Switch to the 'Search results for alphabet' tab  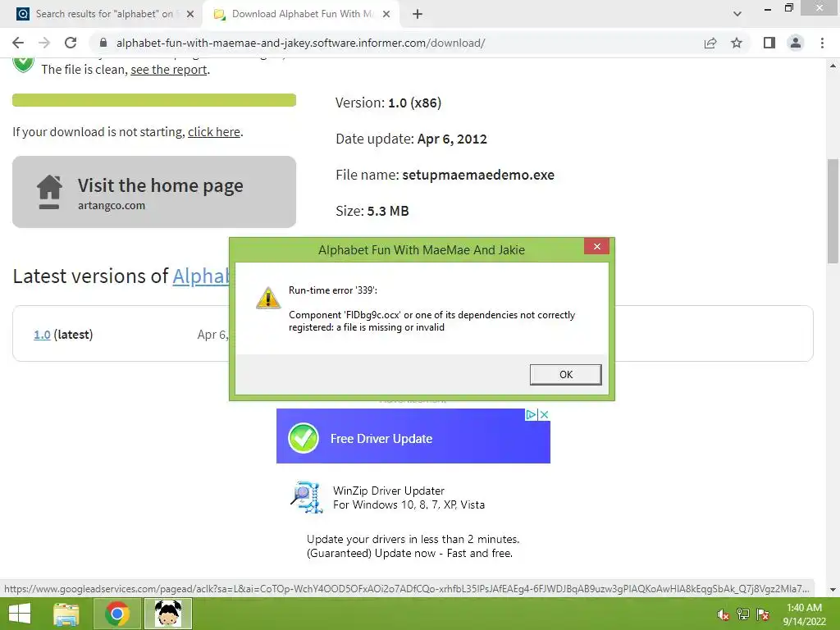(104, 14)
